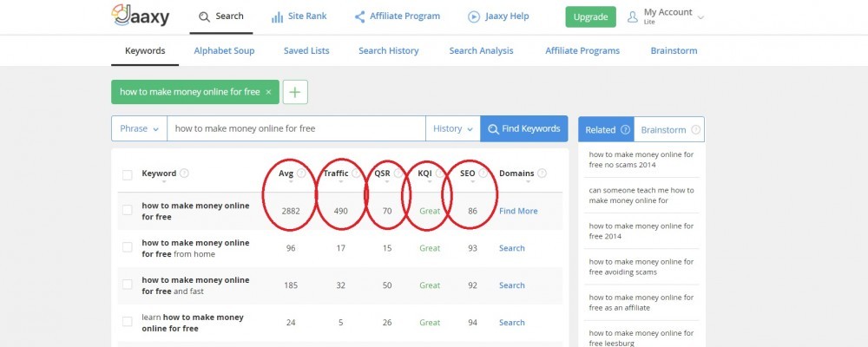Screen dimensions: 868x347
Task: Click the green Upgrade button
Action: [x=590, y=17]
